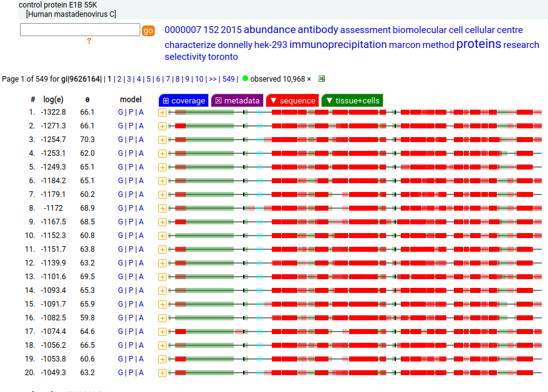
Task: Expand row 11 with the plus icon
Action: point(162,249)
